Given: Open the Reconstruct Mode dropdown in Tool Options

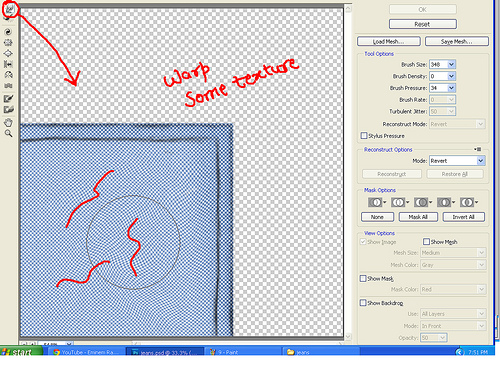Looking at the screenshot, I should pyautogui.click(x=457, y=124).
